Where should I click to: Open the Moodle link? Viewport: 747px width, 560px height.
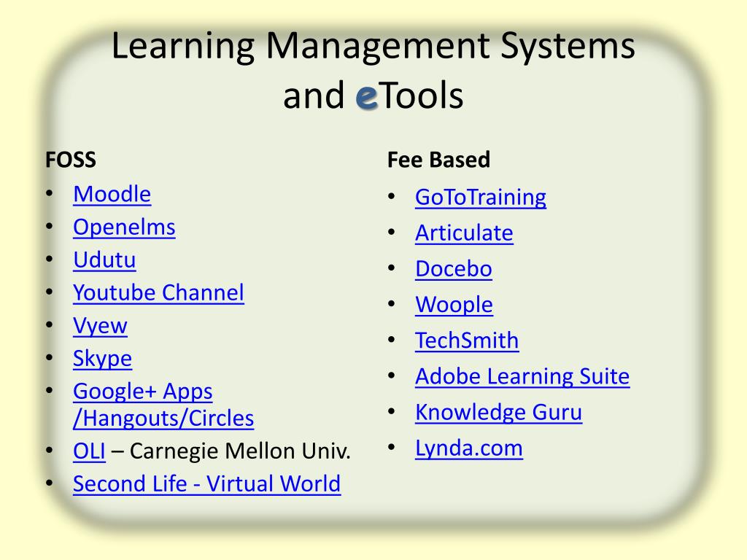112,194
